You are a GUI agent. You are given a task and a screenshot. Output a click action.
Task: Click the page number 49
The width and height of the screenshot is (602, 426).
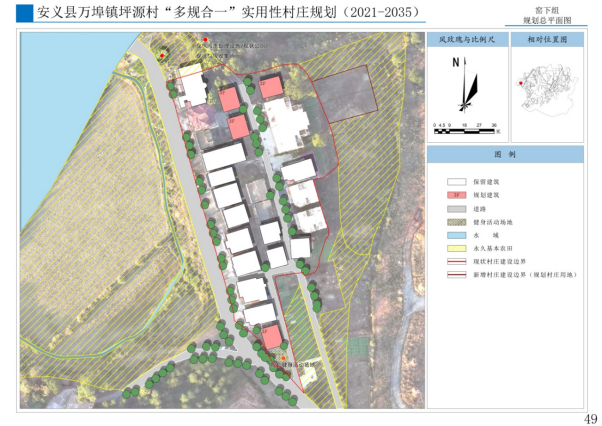[x=589, y=417]
